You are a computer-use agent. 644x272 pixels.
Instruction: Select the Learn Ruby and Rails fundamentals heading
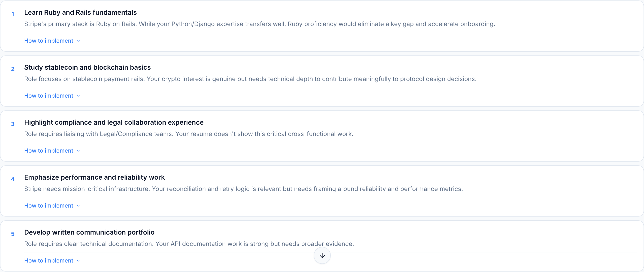(x=80, y=13)
